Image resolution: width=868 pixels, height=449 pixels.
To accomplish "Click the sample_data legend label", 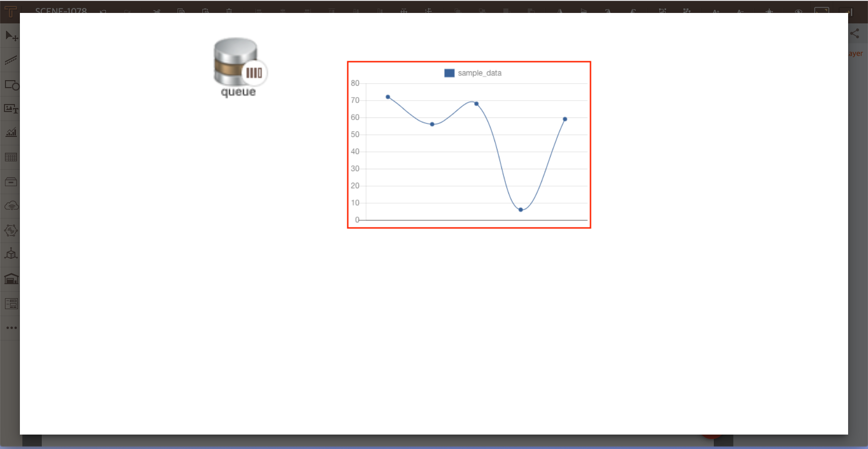I will tap(480, 73).
